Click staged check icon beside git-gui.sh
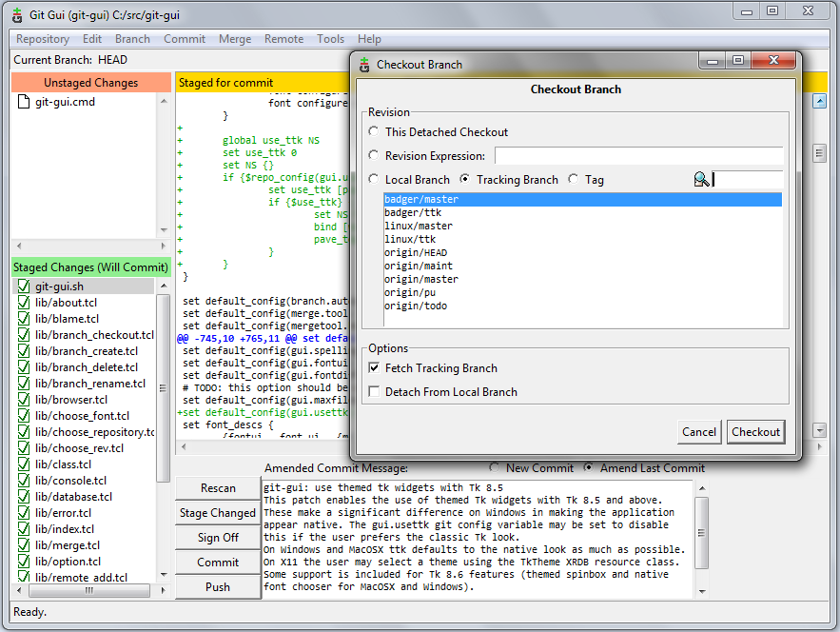Viewport: 840px width, 632px height. pyautogui.click(x=24, y=286)
